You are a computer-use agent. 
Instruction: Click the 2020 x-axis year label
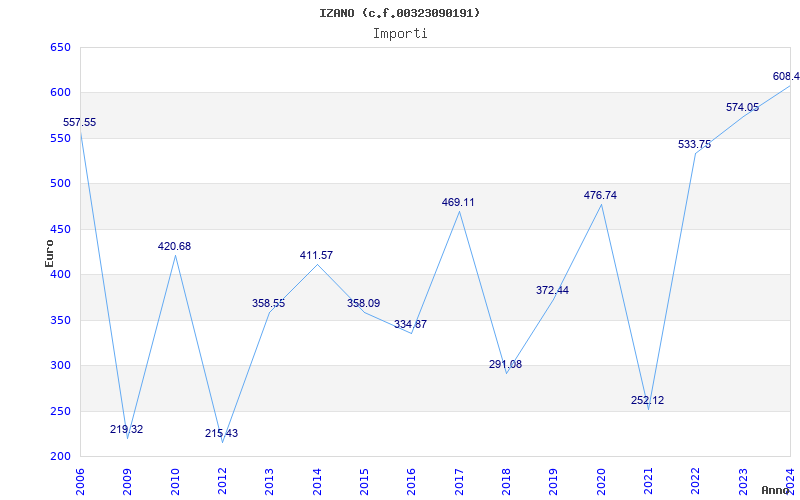(x=601, y=482)
